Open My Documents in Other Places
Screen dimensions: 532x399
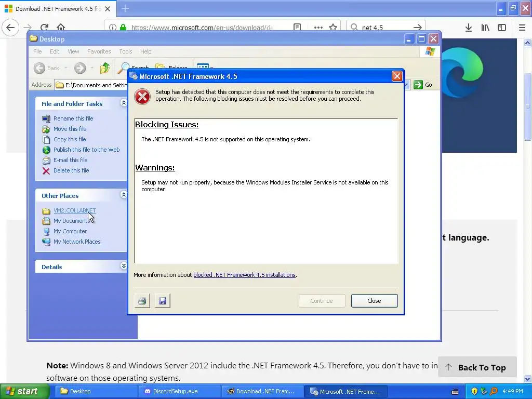coord(71,221)
